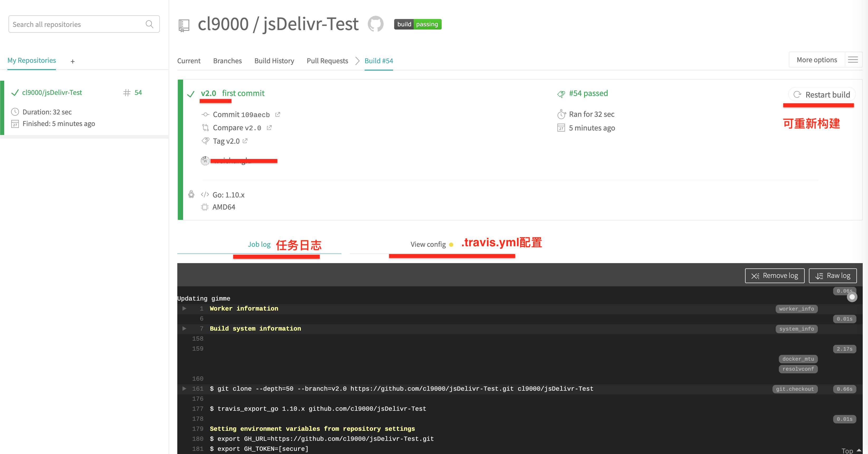Click the Raw log button
The height and width of the screenshot is (454, 868).
pos(833,276)
